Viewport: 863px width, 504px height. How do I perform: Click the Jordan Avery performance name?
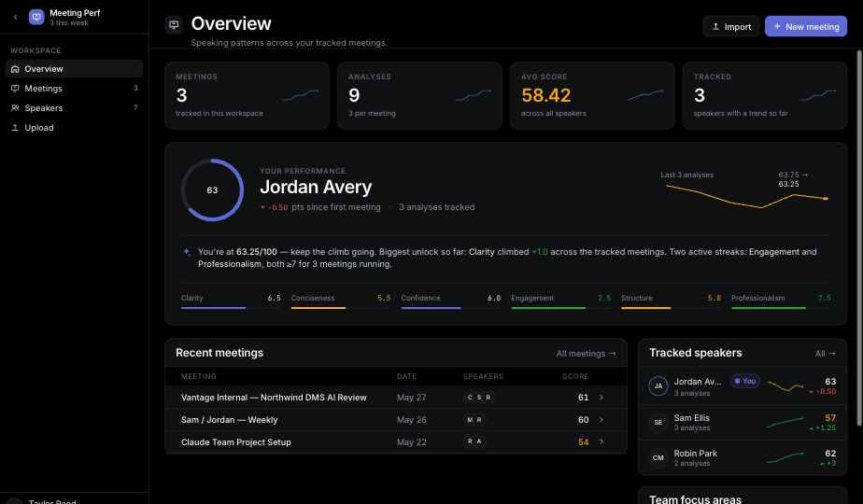click(316, 187)
